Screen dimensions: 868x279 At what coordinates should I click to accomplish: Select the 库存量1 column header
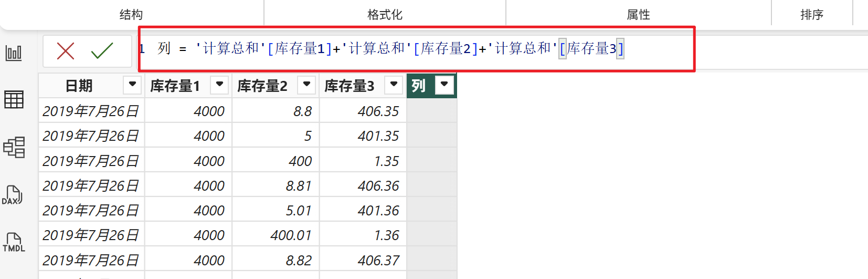click(x=175, y=86)
